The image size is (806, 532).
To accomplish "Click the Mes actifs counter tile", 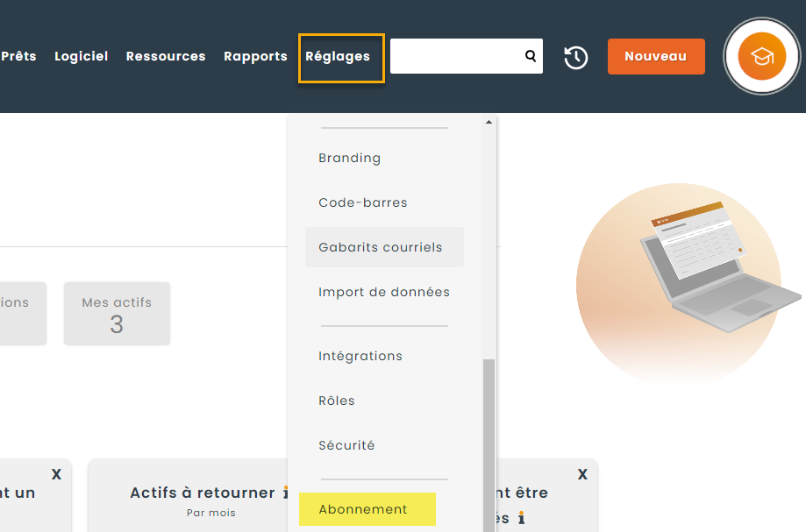I will (117, 314).
